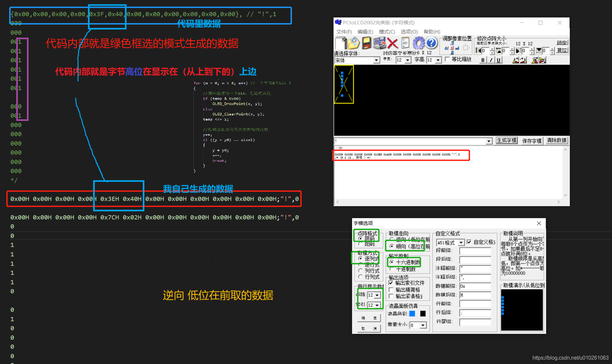Click the 复位 button

tap(562, 50)
